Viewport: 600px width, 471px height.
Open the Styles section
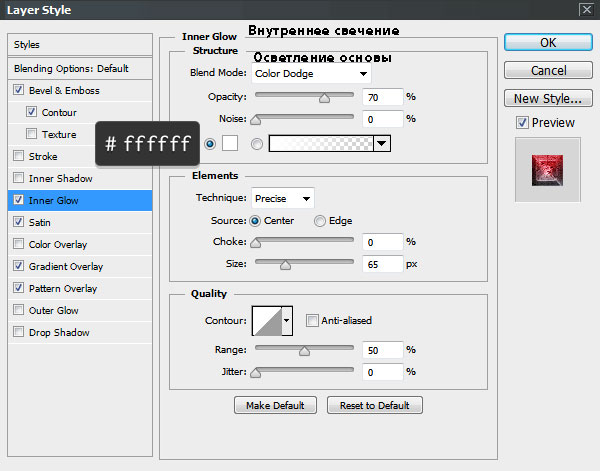click(x=80, y=44)
